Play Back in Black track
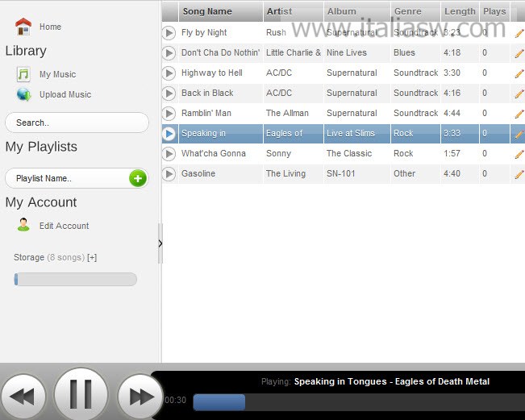Image resolution: width=525 pixels, height=420 pixels. coord(169,93)
